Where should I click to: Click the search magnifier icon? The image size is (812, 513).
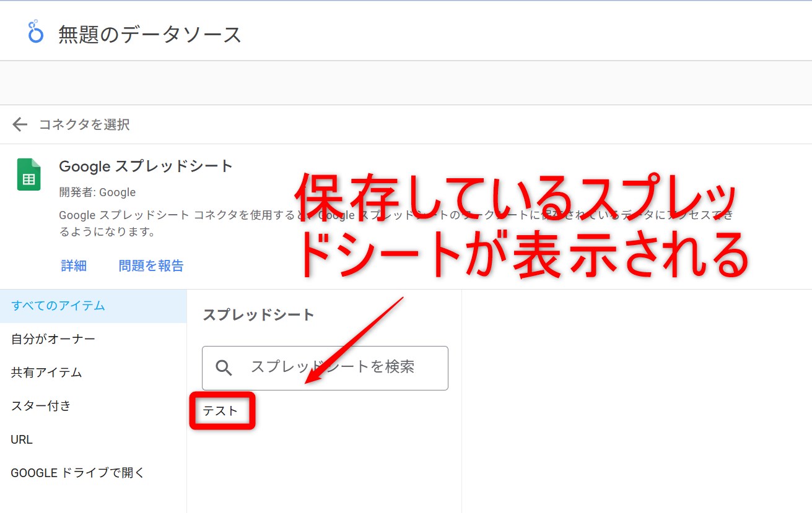point(224,368)
